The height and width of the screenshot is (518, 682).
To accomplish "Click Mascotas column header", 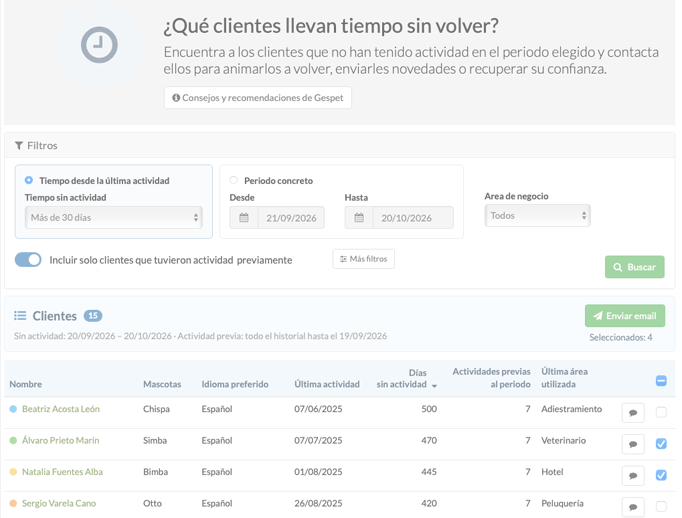I will tap(162, 384).
